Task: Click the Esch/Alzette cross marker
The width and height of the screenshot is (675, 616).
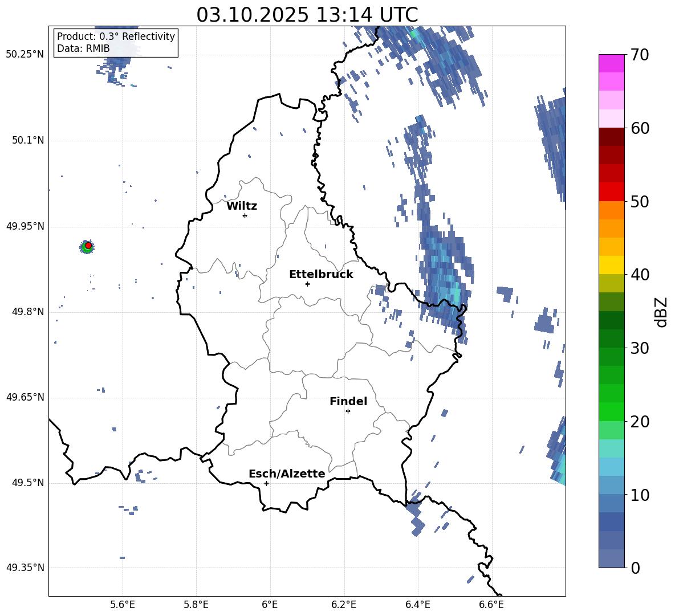Action: tap(266, 483)
